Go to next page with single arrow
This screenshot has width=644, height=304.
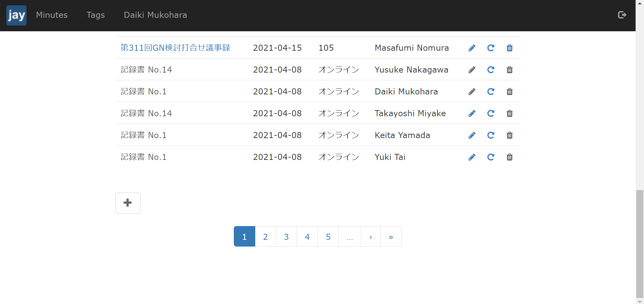coord(371,237)
